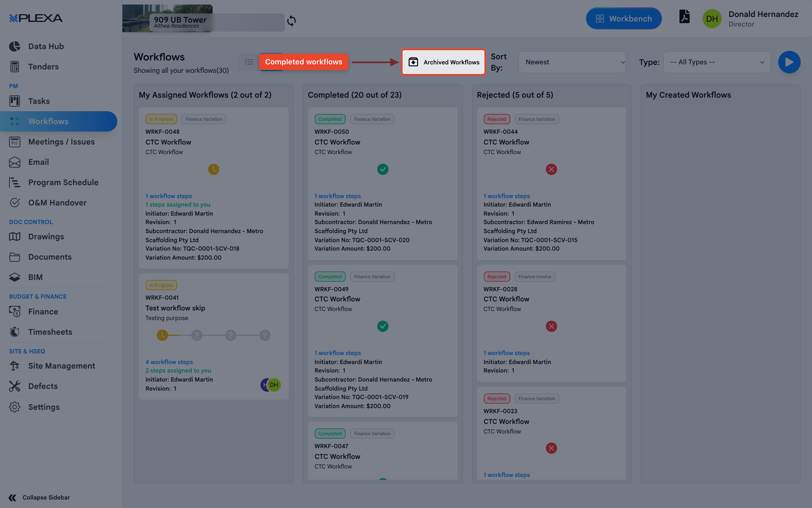This screenshot has width=812, height=508.
Task: Switch to list view icon
Action: 249,62
